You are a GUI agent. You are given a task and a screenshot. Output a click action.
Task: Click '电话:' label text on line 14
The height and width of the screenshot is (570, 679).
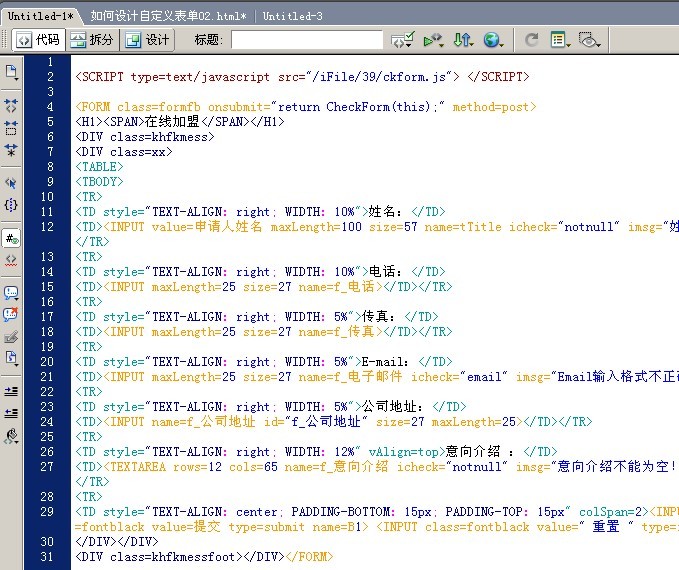pyautogui.click(x=385, y=272)
